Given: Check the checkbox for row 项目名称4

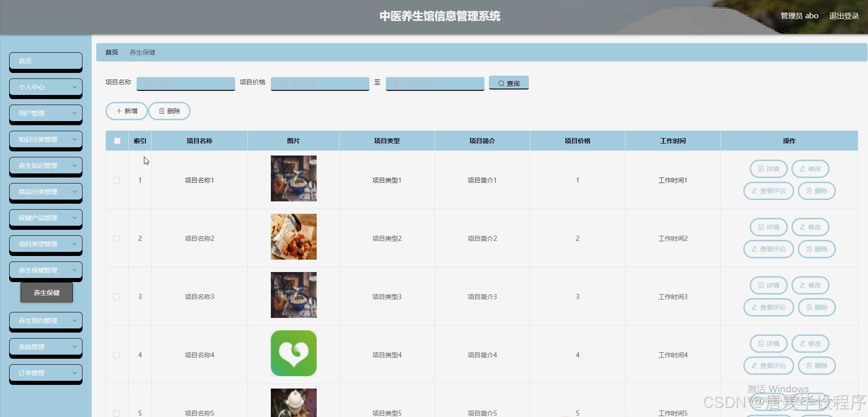Looking at the screenshot, I should [116, 355].
